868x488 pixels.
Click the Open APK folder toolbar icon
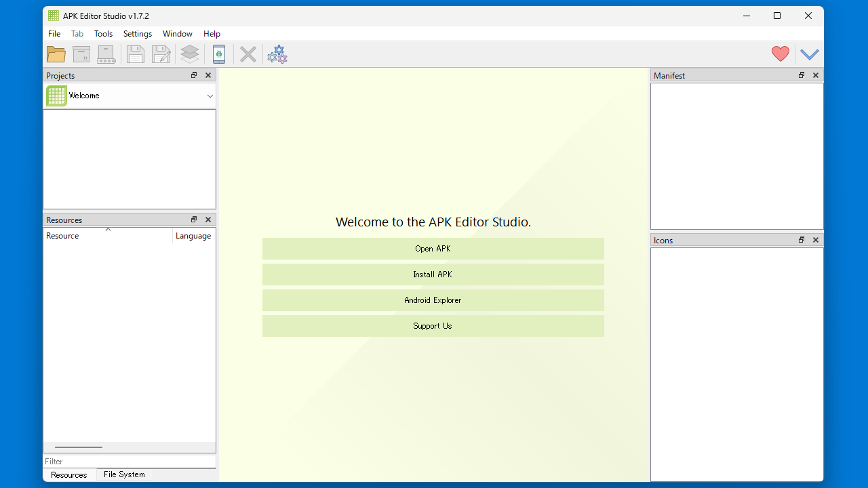(56, 54)
